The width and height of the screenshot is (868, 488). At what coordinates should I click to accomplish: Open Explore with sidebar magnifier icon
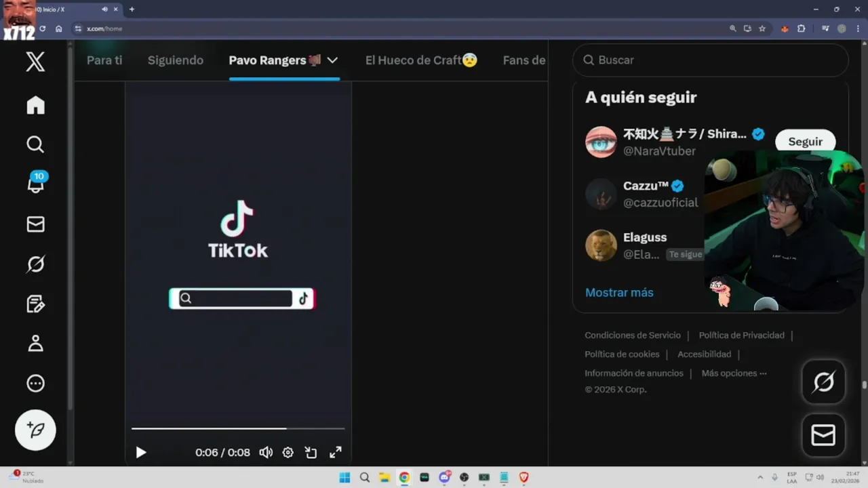(x=35, y=144)
